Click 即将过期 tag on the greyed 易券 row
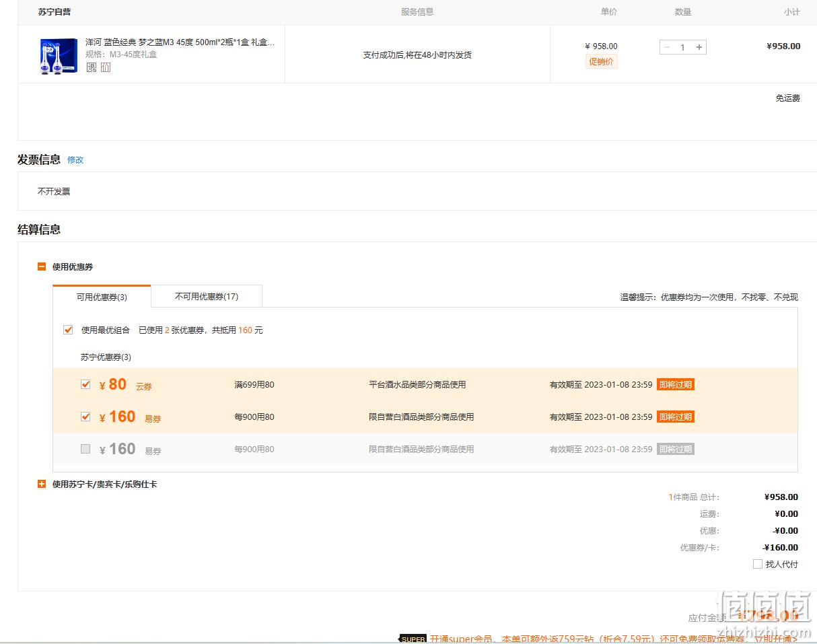The height and width of the screenshot is (644, 817). 676,450
